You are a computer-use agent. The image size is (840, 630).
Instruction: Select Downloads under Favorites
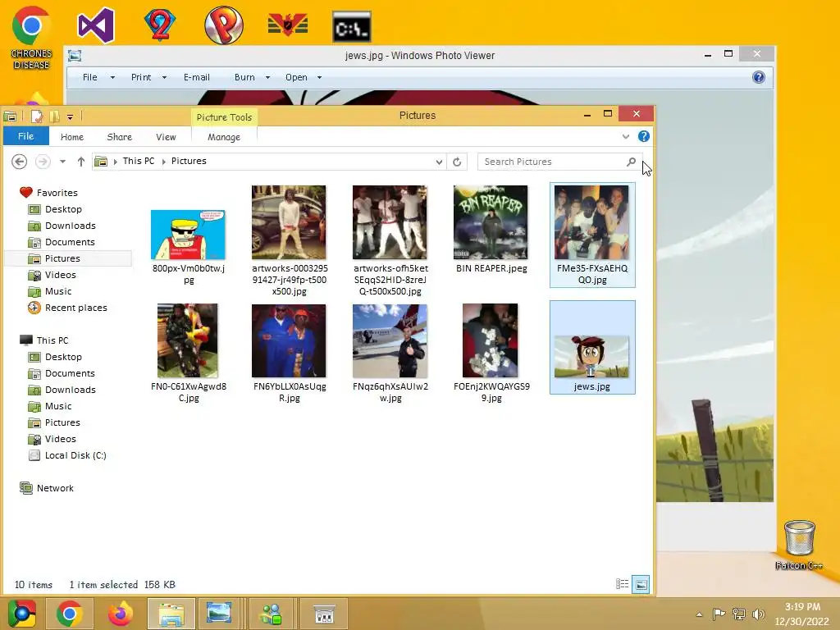[x=71, y=226]
